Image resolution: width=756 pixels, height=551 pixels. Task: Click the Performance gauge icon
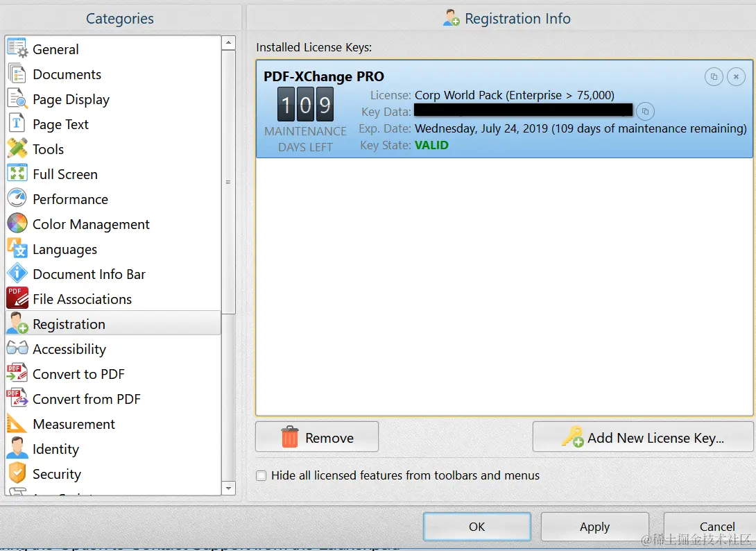click(x=17, y=198)
